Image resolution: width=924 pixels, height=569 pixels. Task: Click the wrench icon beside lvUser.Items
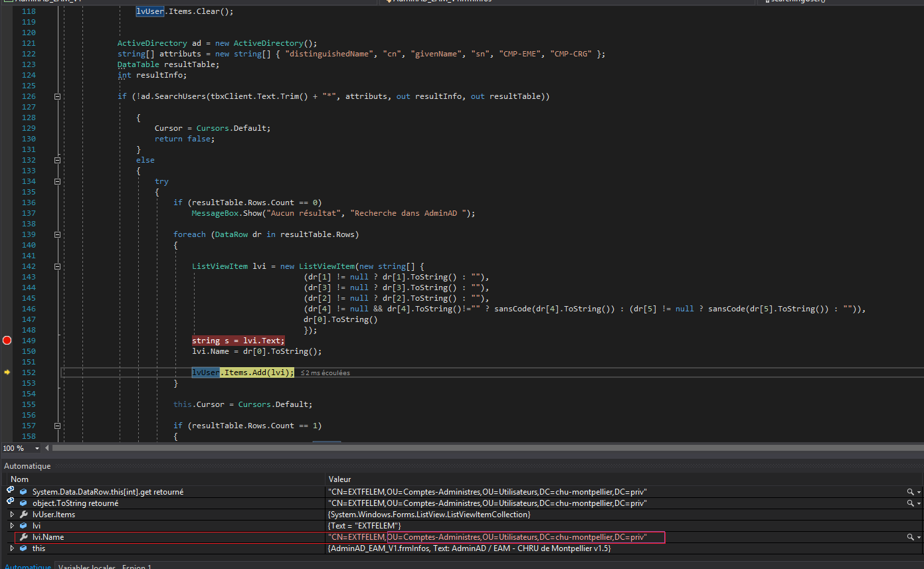click(x=24, y=515)
